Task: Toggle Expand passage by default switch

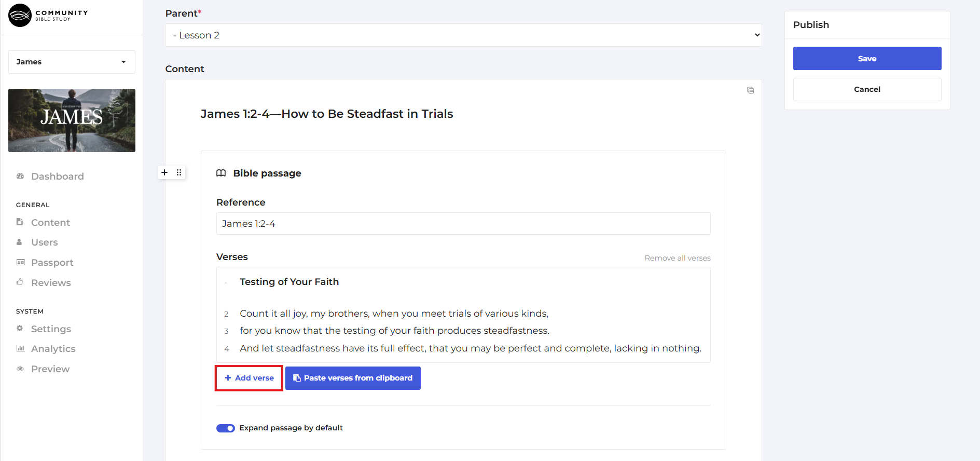Action: 226,428
